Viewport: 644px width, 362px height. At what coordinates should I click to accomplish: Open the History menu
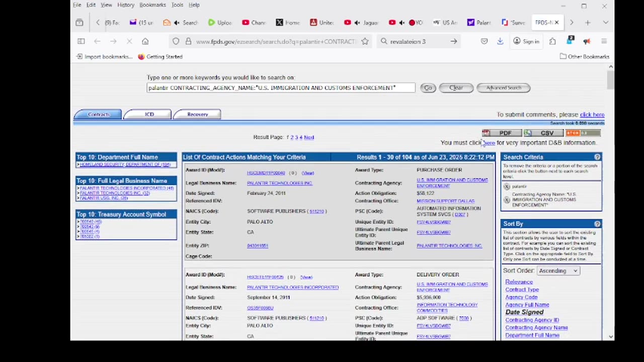126,5
